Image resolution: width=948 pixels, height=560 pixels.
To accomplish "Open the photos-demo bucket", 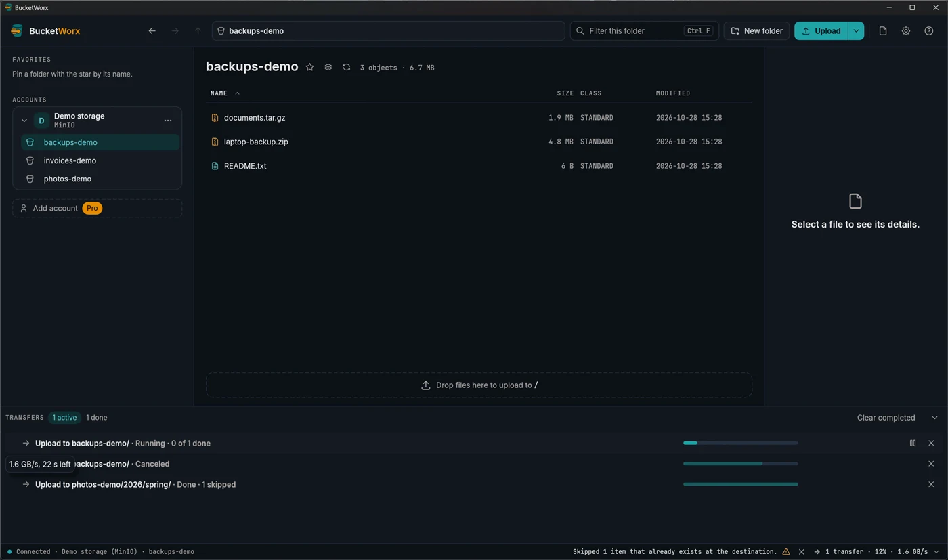I will pos(100,179).
